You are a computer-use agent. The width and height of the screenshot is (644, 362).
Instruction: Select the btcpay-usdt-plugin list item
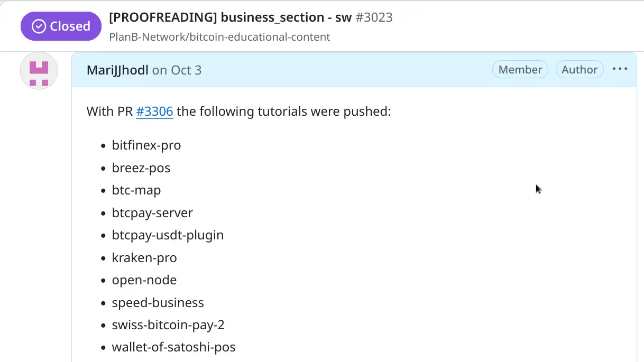coord(168,235)
